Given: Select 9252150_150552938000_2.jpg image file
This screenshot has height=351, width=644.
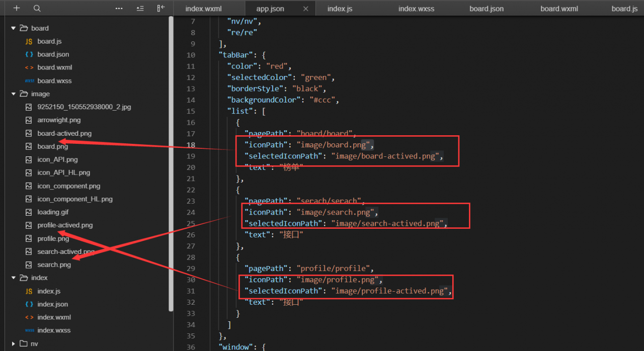Looking at the screenshot, I should 84,107.
